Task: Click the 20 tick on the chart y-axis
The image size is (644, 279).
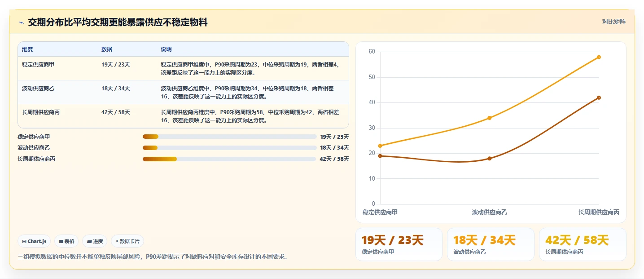Action: pos(372,153)
